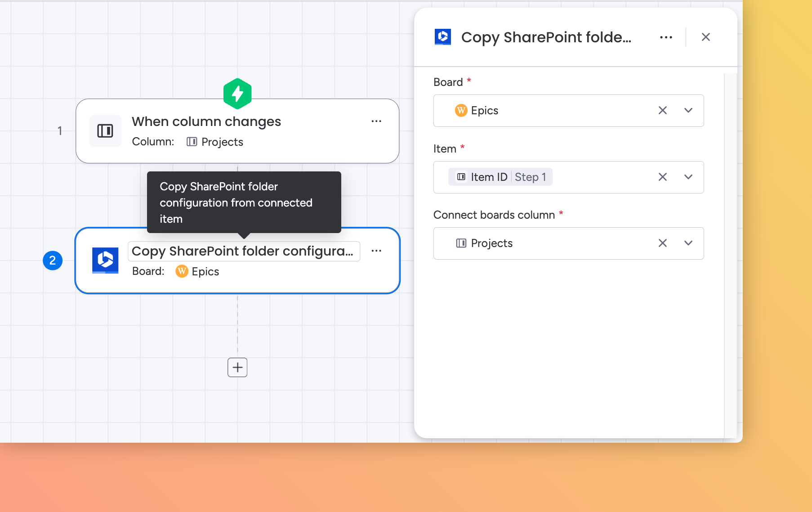Clear the Item ID selection
This screenshot has height=512, width=812.
[x=663, y=177]
